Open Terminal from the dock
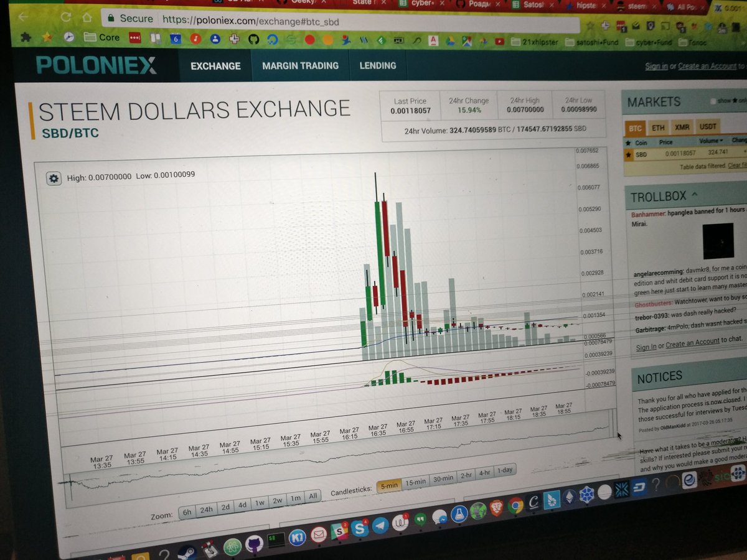This screenshot has height=560, width=747. point(276,539)
